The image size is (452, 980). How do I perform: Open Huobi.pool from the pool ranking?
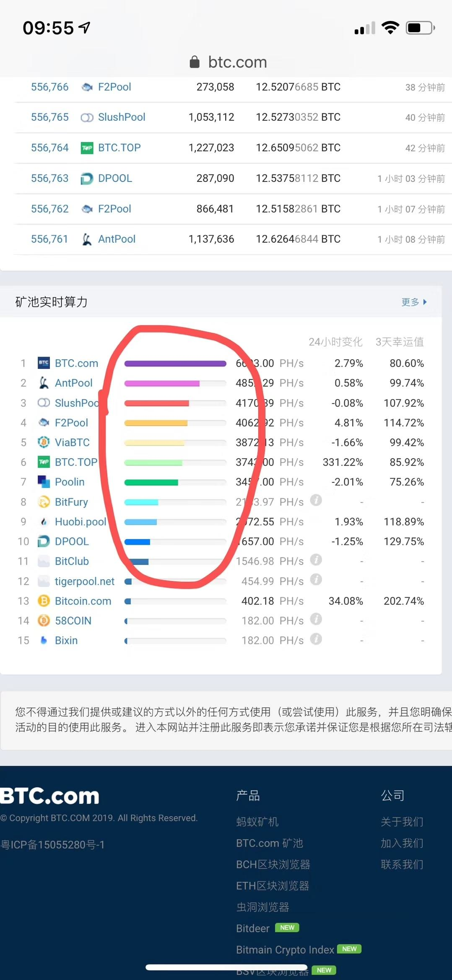tap(81, 521)
